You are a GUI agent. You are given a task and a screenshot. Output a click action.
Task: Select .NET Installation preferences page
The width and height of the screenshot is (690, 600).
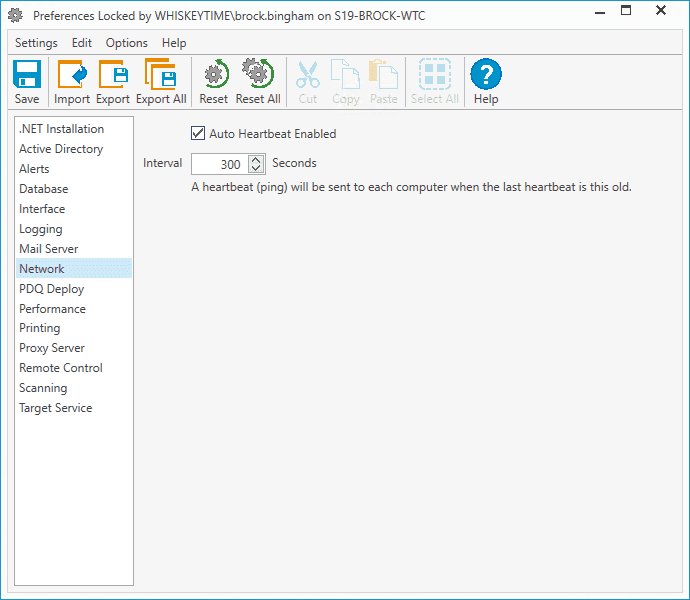pos(74,129)
